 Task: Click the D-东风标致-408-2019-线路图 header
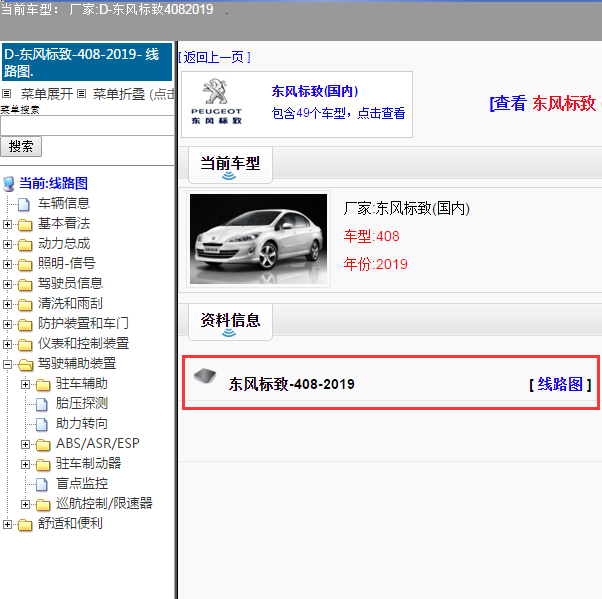pos(87,62)
